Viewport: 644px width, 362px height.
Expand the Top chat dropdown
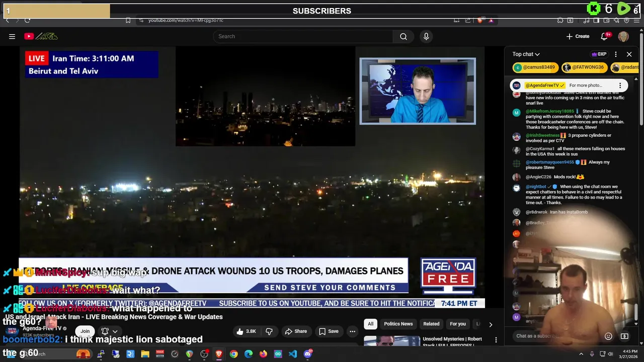(x=526, y=54)
